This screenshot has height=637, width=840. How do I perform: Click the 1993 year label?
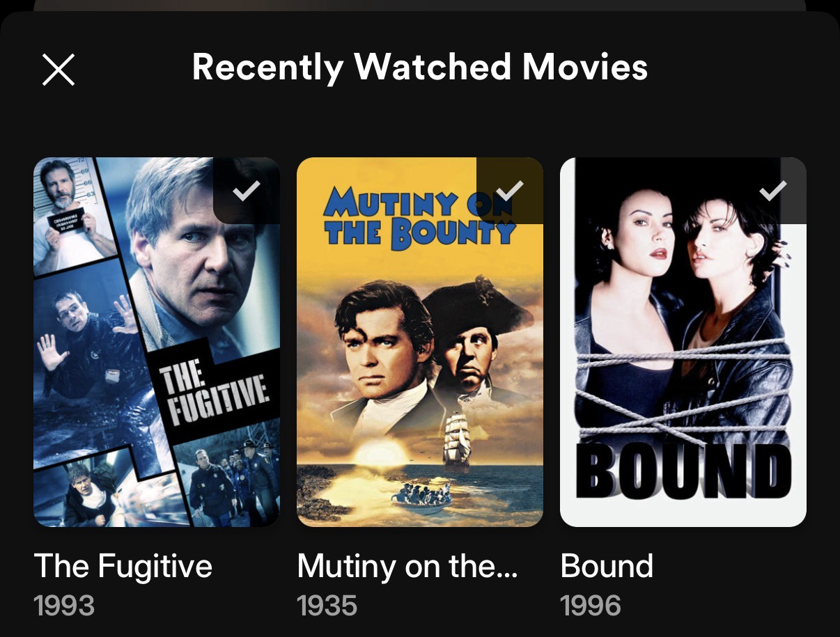point(64,606)
